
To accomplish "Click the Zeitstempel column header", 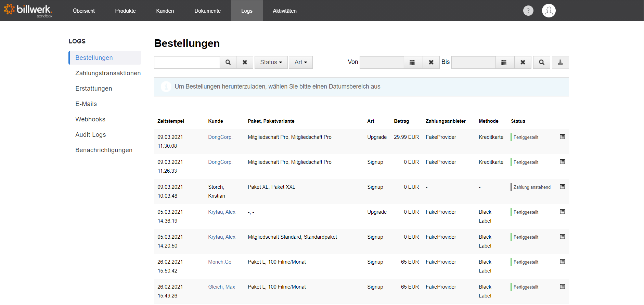I will pyautogui.click(x=171, y=121).
